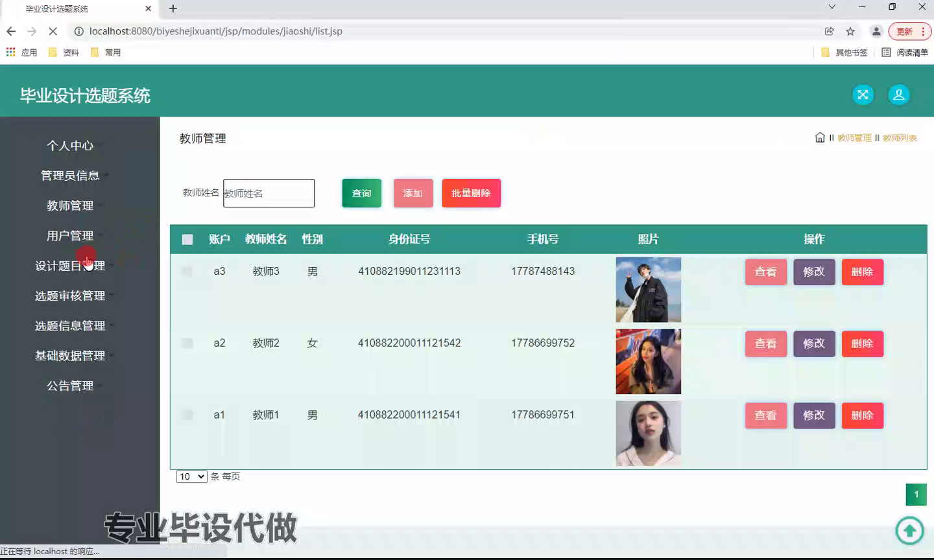This screenshot has height=560, width=934.
Task: Click 删除 for teacher 教师1
Action: (863, 415)
